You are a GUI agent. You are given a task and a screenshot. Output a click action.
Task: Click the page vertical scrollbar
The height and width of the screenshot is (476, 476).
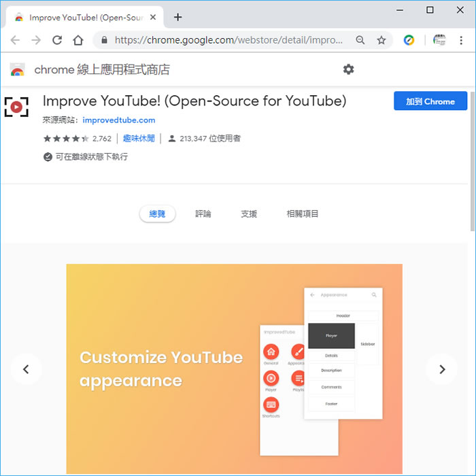tap(473, 161)
